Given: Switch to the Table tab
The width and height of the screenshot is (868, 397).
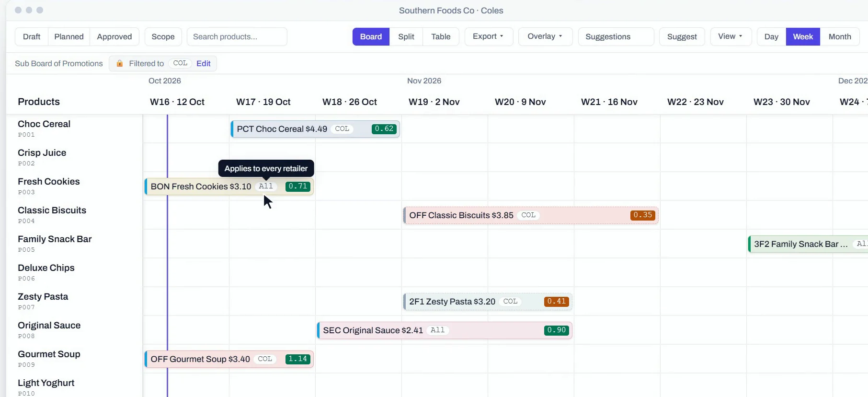Looking at the screenshot, I should tap(441, 36).
